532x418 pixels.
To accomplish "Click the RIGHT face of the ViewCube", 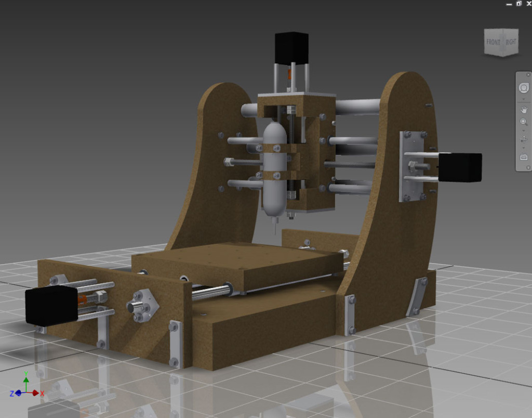I will coord(511,42).
